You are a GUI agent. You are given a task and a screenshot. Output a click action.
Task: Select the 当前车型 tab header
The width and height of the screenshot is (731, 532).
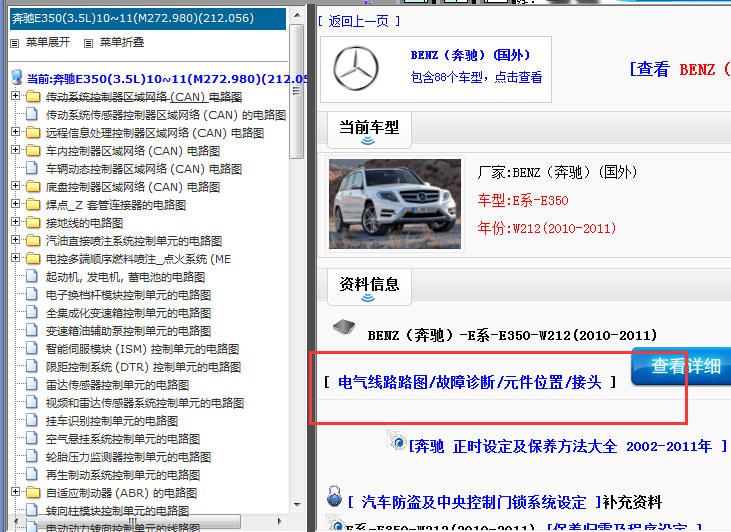click(x=369, y=130)
